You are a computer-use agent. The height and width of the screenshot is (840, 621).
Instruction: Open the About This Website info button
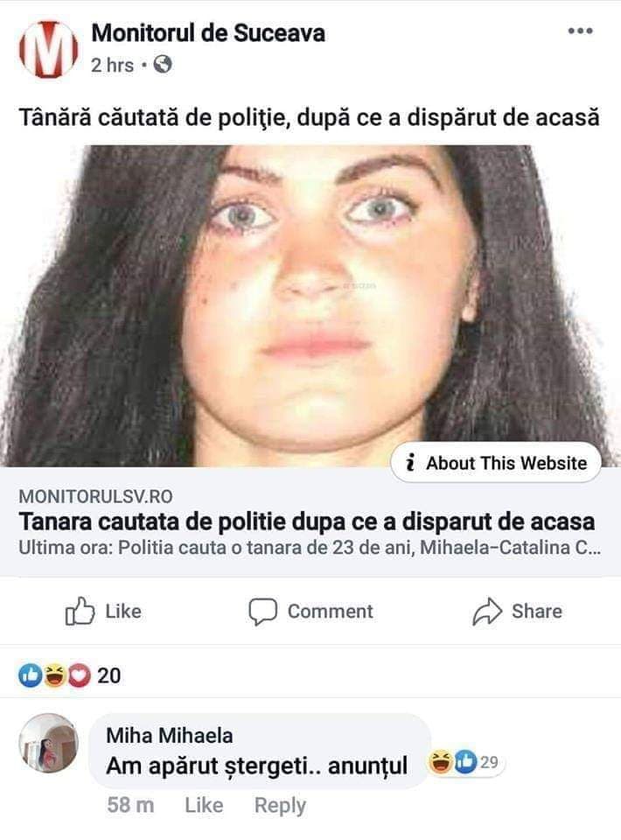point(496,462)
